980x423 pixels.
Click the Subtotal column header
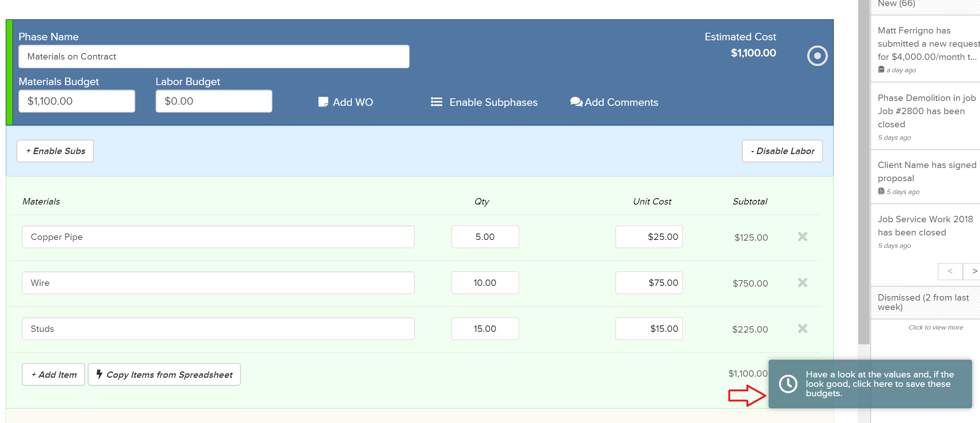pos(750,202)
